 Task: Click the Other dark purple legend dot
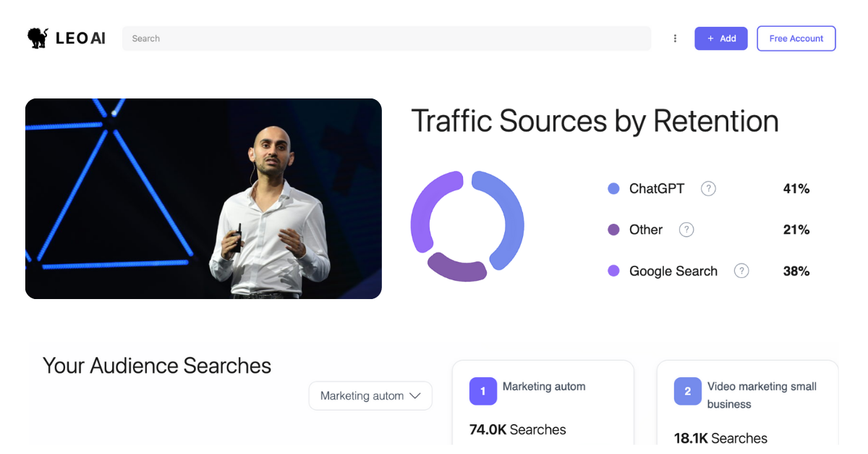[614, 230]
